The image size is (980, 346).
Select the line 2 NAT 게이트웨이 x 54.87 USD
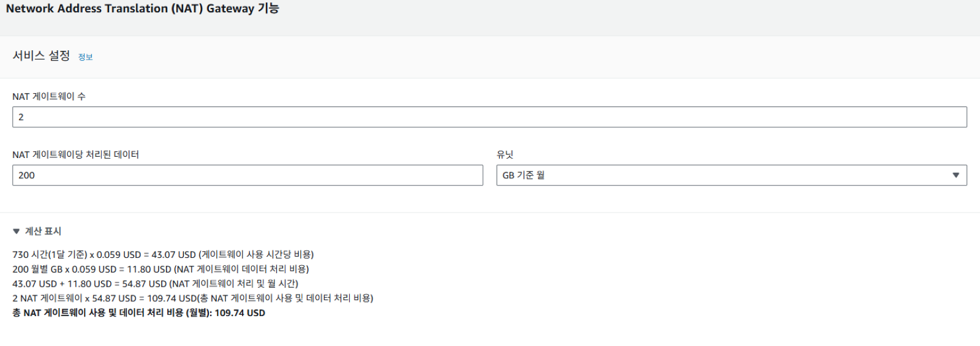pos(192,298)
